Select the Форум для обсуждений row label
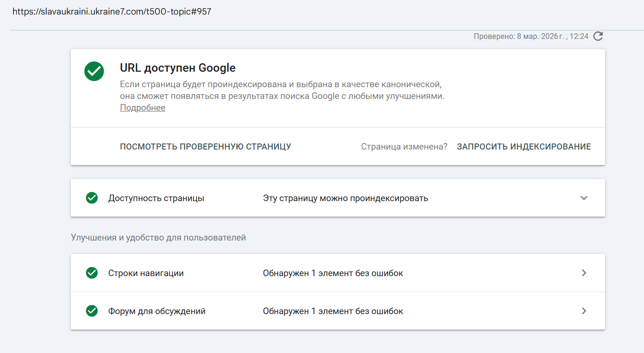 tap(157, 311)
